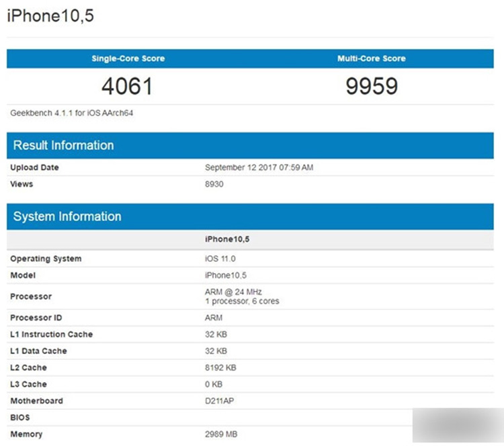Select the iOS 11.0 value
This screenshot has height=446, width=504.
pos(220,259)
